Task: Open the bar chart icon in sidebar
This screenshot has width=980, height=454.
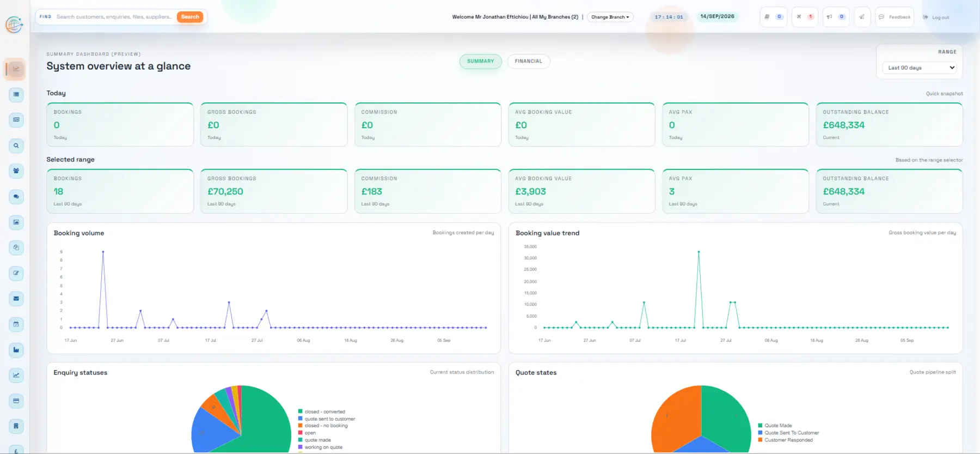Action: (x=16, y=350)
